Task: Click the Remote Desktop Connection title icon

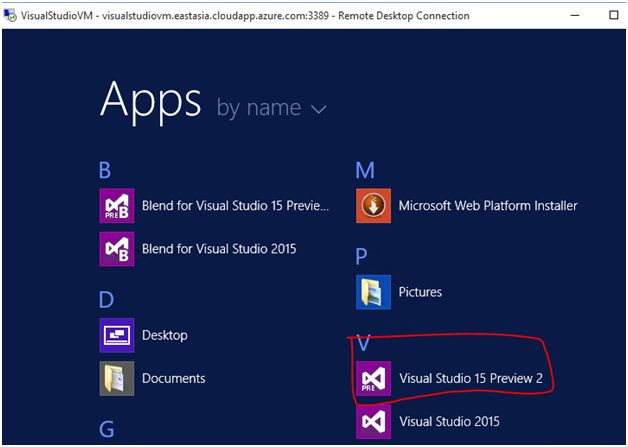Action: pos(10,15)
